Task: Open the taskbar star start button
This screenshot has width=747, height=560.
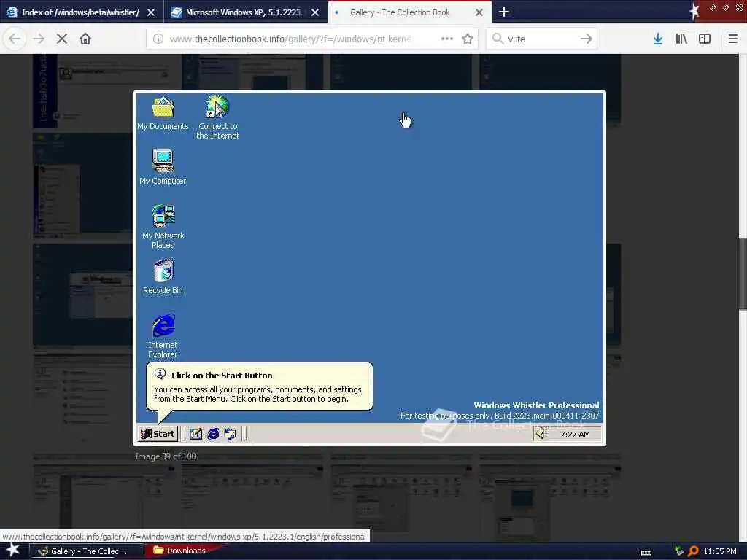Action: pos(12,551)
